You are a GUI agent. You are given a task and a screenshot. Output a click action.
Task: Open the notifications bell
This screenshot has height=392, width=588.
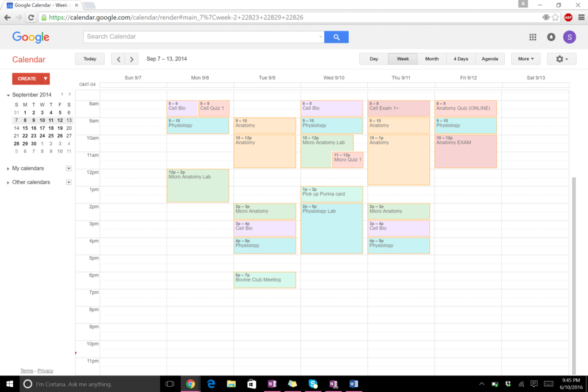[551, 37]
